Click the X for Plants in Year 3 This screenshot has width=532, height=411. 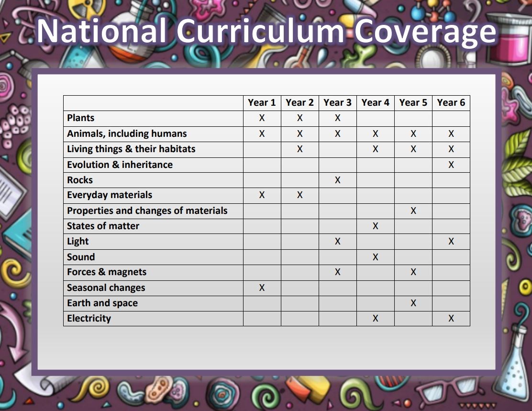338,118
